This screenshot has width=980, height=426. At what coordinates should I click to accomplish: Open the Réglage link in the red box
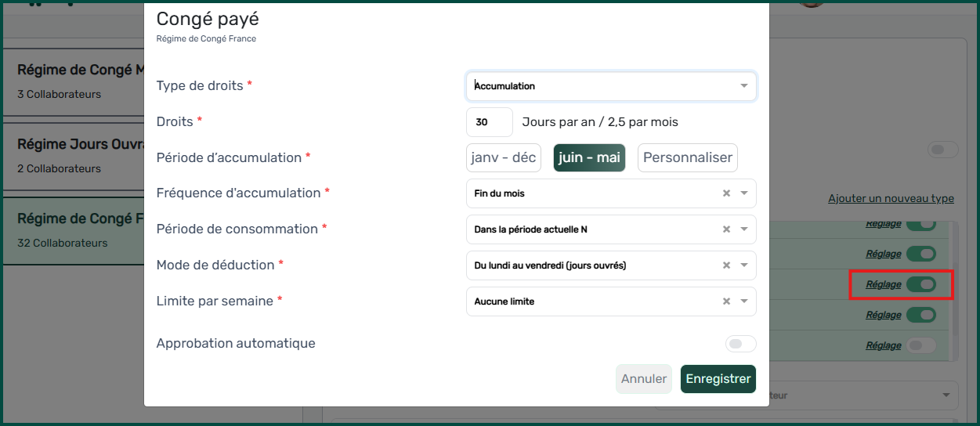coord(883,284)
